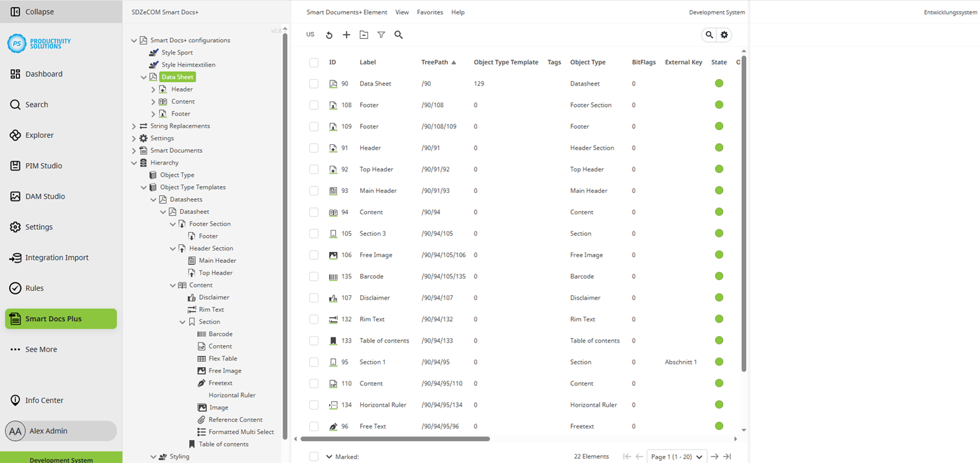980x463 pixels.
Task: Click the green state indicator for the Footer row
Action: [x=719, y=104]
